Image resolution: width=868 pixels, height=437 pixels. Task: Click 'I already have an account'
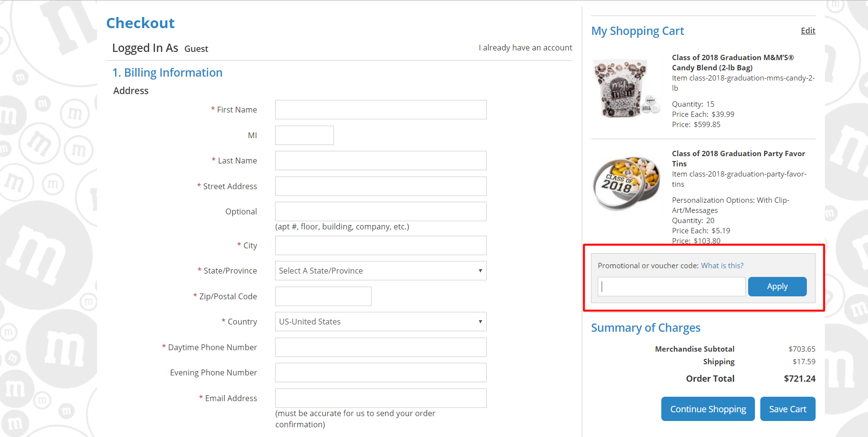[525, 48]
